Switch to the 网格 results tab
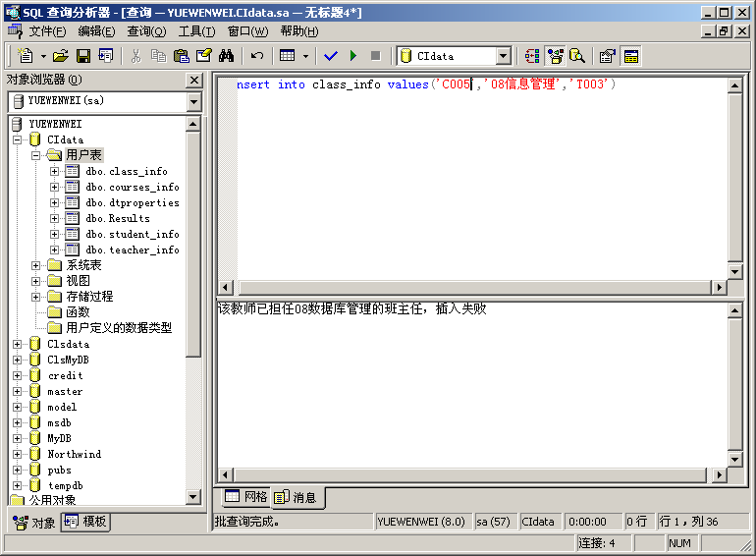This screenshot has height=556, width=756. [x=246, y=496]
